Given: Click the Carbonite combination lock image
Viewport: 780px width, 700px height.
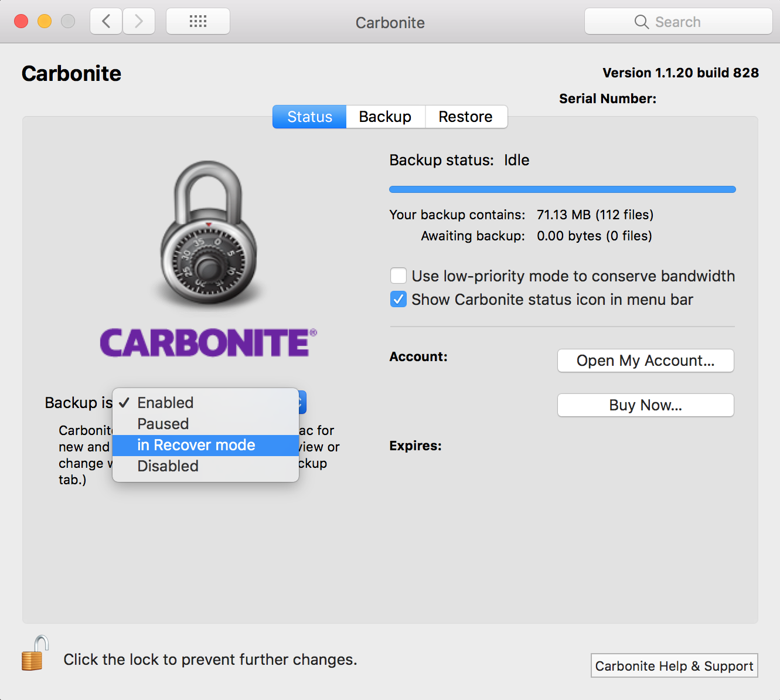Looking at the screenshot, I should (208, 235).
